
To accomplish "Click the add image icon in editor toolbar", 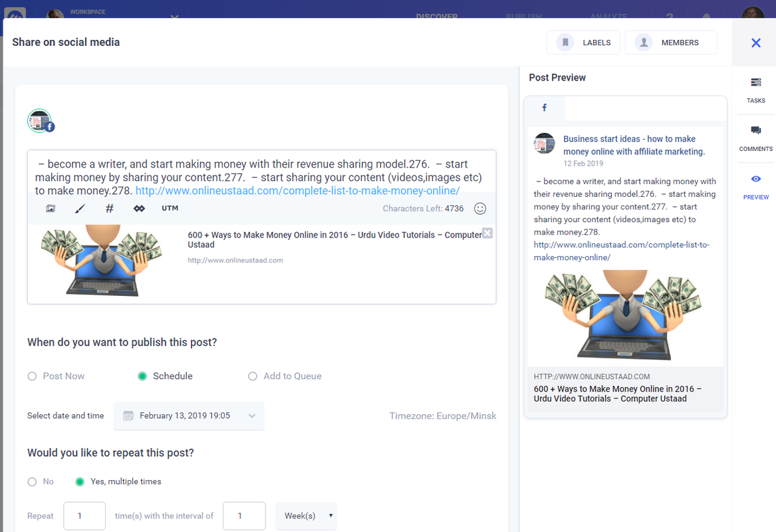I will click(51, 209).
